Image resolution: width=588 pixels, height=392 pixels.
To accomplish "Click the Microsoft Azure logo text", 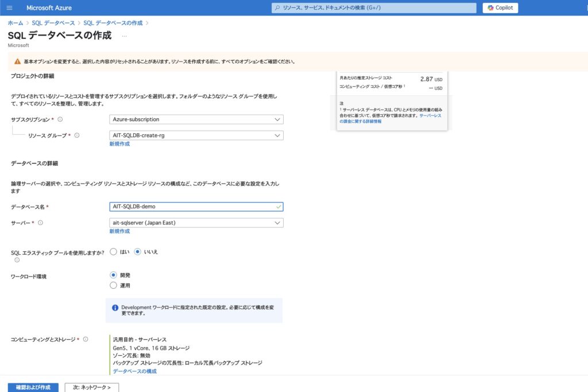I will [x=49, y=8].
